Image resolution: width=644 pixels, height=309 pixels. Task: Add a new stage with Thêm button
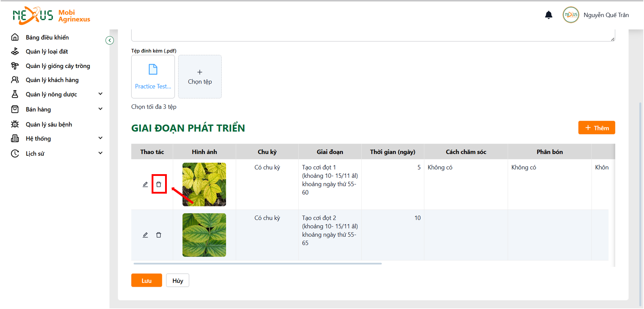coord(597,128)
